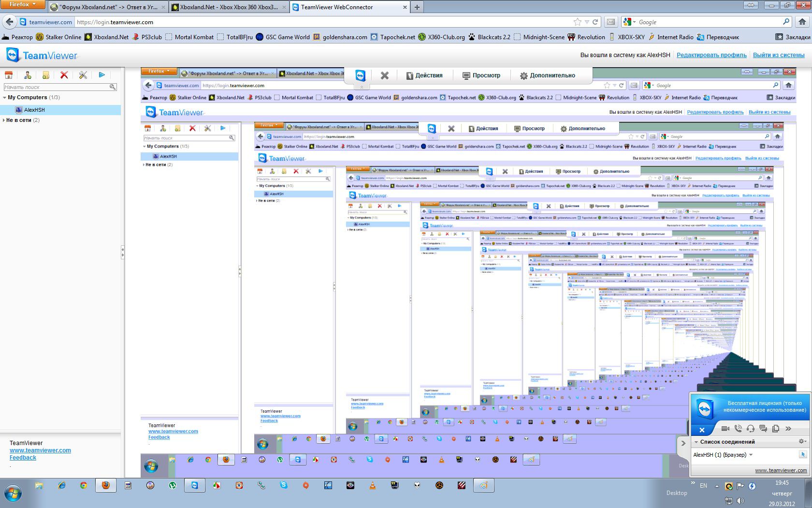Image resolution: width=812 pixels, height=508 pixels.
Task: Click add partner icon in outer sidebar toolbar
Action: click(x=28, y=75)
